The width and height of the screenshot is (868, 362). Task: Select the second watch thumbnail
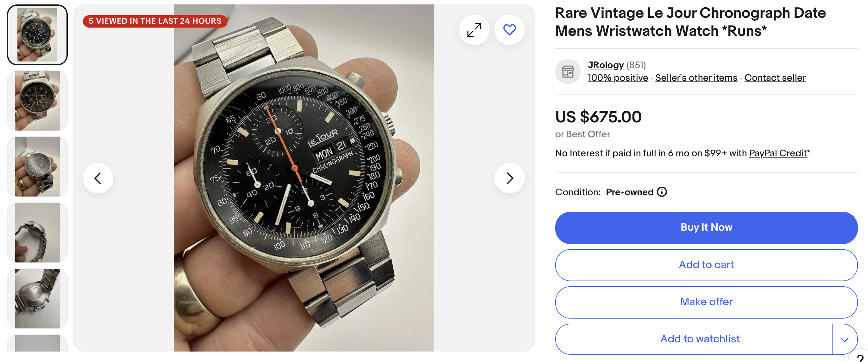pos(37,100)
